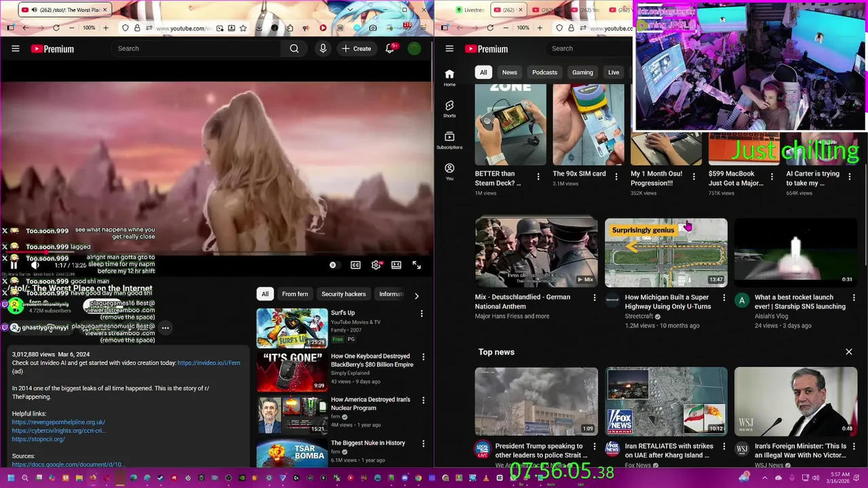Open the revengepornhelpline.org.uk link
868x488 pixels.
(58, 422)
